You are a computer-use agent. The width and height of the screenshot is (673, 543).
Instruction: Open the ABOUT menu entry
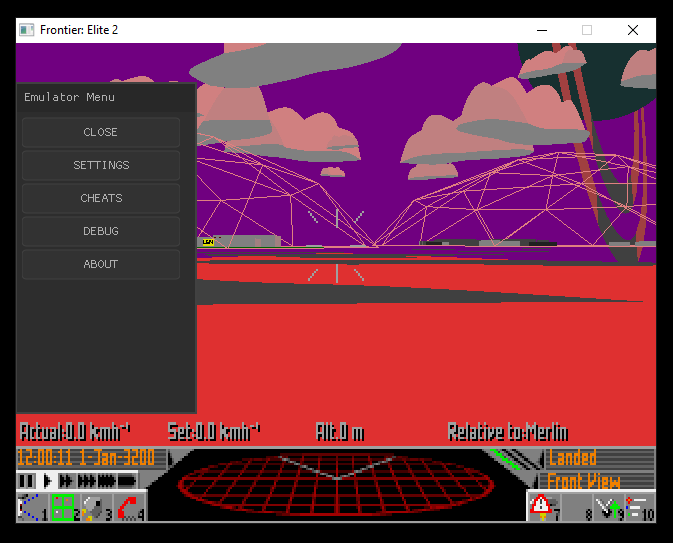point(101,264)
